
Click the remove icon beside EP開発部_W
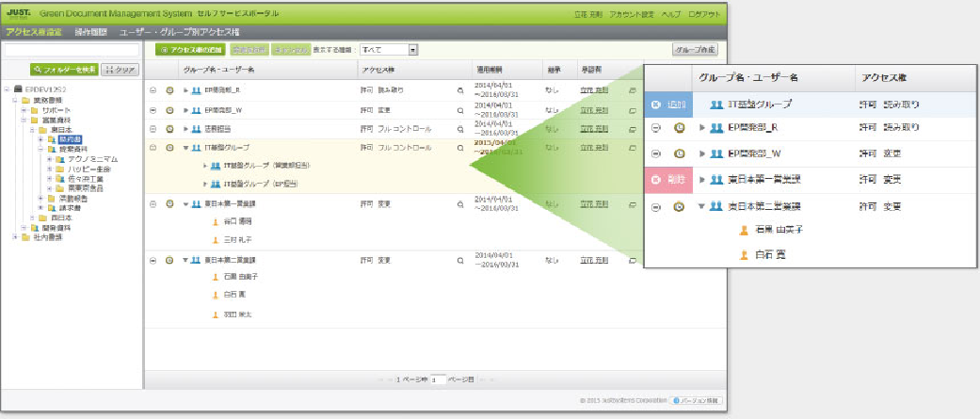coord(153,110)
